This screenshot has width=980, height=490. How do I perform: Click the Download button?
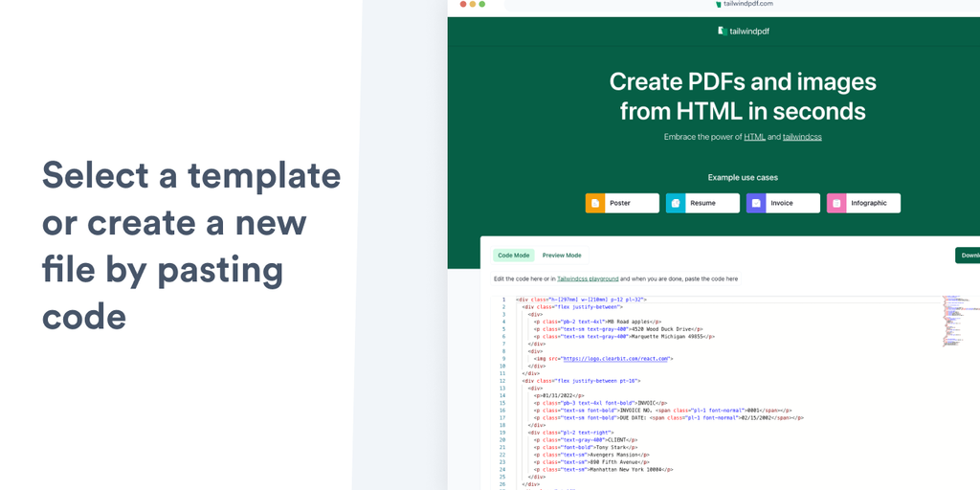pos(968,256)
